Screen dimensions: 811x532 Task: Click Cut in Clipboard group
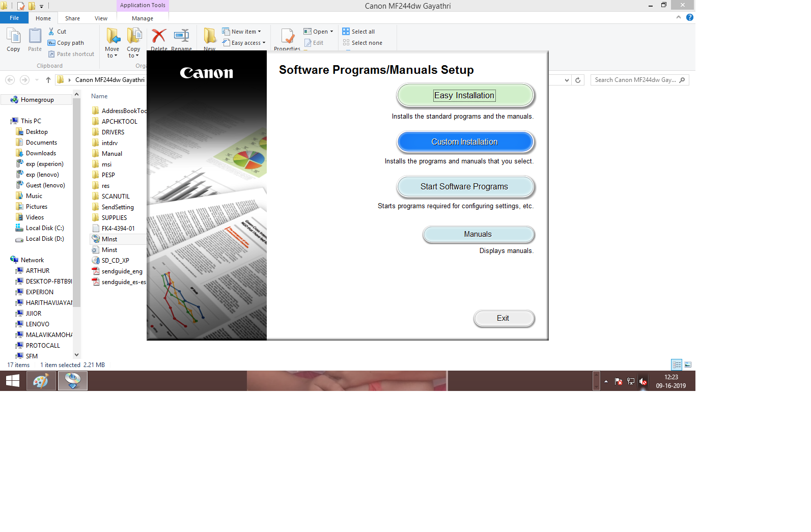tap(57, 32)
